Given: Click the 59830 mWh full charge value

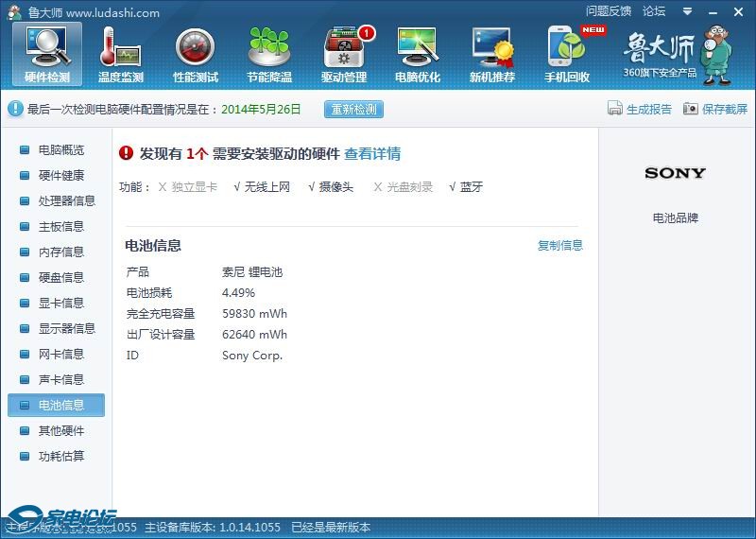Looking at the screenshot, I should coord(254,314).
